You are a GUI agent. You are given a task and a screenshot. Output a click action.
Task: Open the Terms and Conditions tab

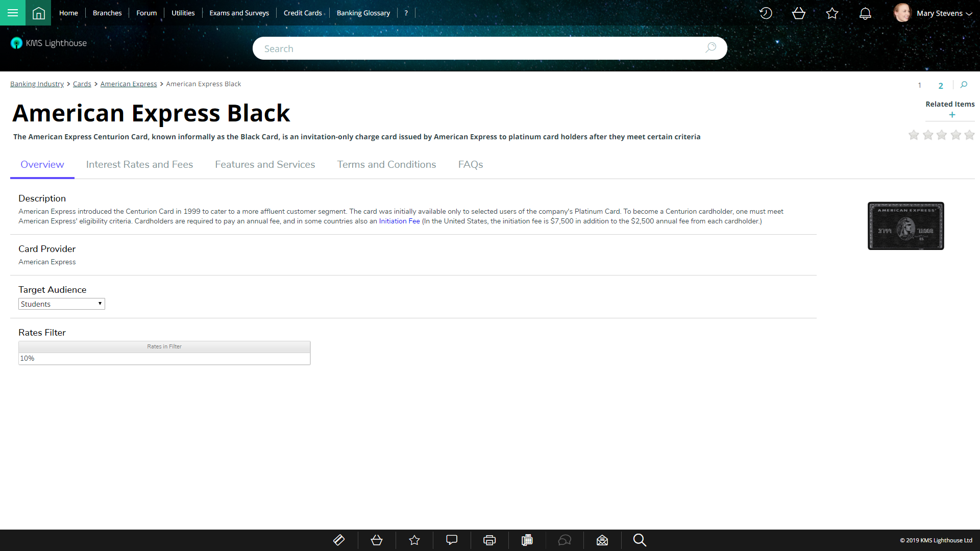click(x=386, y=164)
